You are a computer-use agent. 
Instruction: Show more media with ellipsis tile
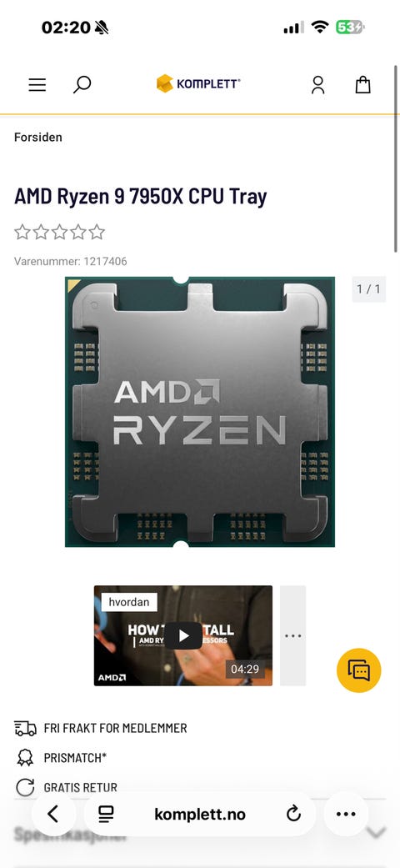pyautogui.click(x=292, y=635)
